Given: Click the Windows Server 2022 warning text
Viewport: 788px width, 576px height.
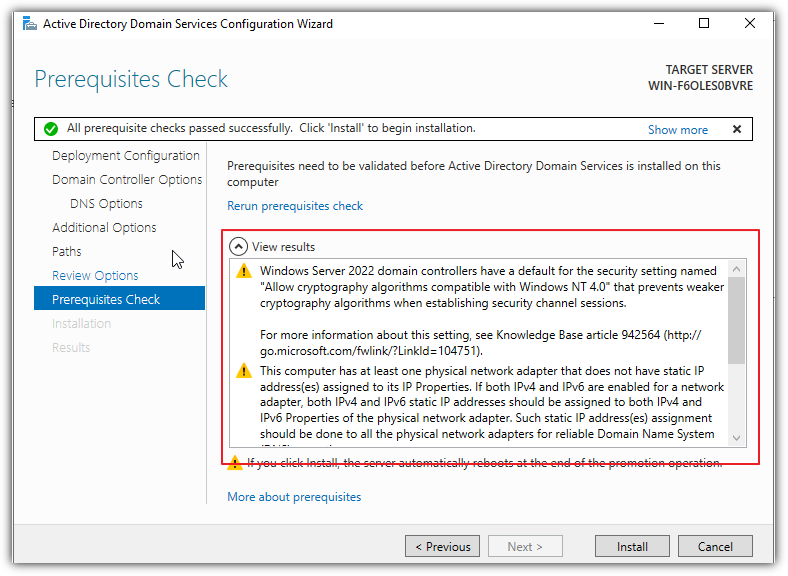Looking at the screenshot, I should coord(491,287).
